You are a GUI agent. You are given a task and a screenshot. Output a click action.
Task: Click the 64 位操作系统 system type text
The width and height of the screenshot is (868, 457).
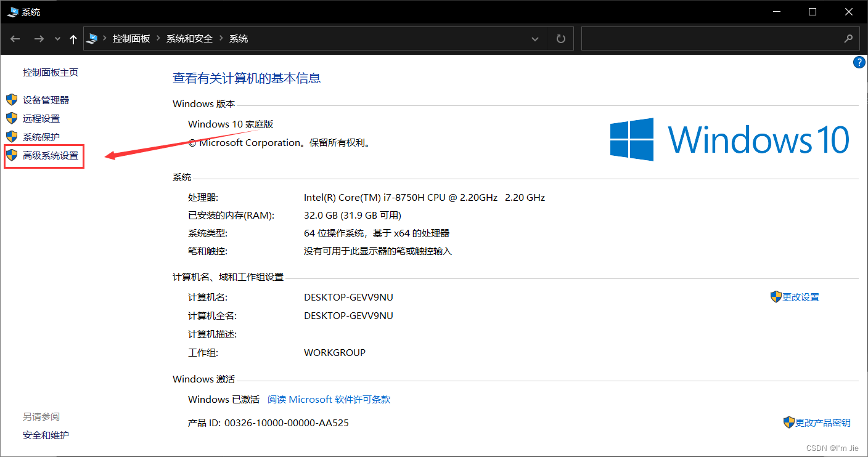[377, 233]
